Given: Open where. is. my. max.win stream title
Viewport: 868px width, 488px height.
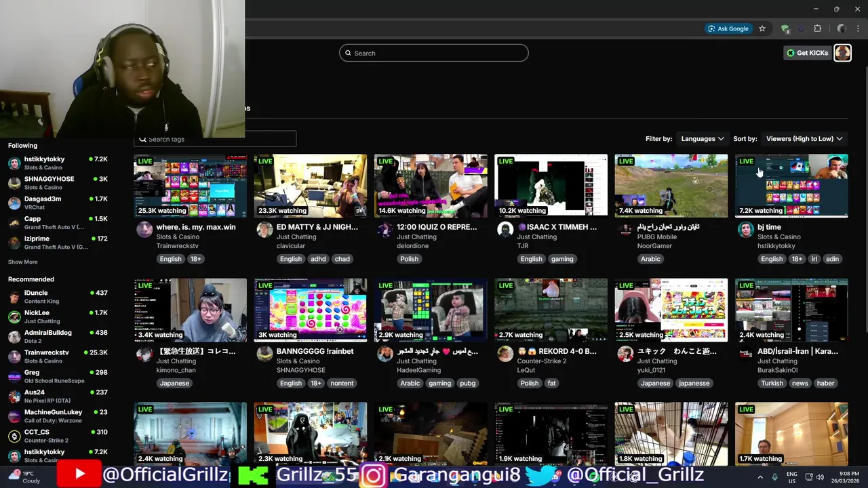Looking at the screenshot, I should pyautogui.click(x=196, y=227).
